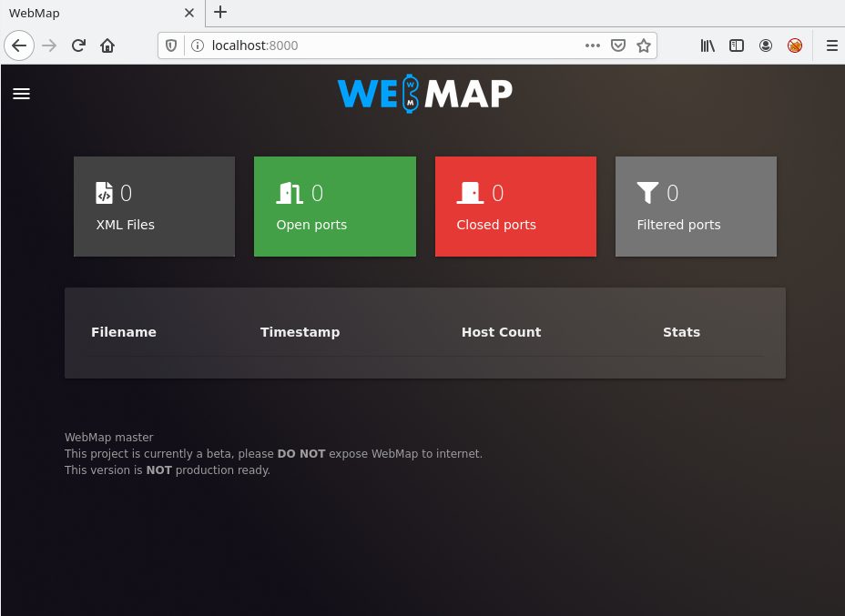Show site information for localhost
Image resolution: width=845 pixels, height=616 pixels.
coord(198,45)
